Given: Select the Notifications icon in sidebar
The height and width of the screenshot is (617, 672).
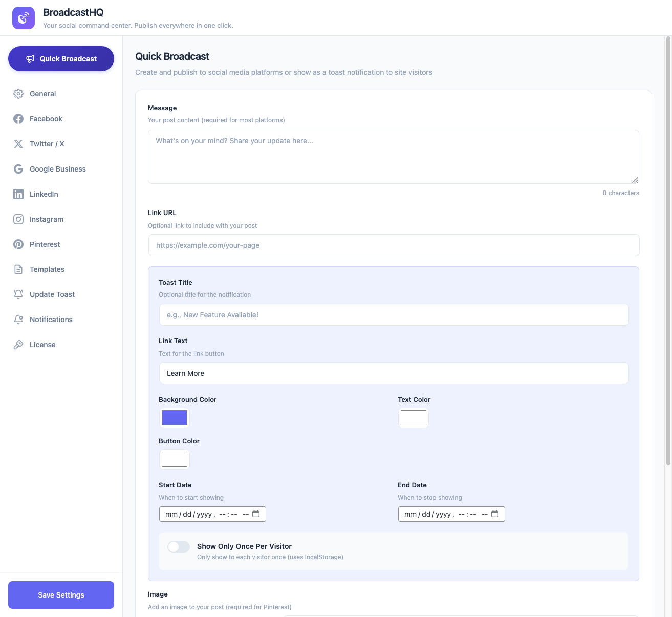Looking at the screenshot, I should [x=18, y=320].
